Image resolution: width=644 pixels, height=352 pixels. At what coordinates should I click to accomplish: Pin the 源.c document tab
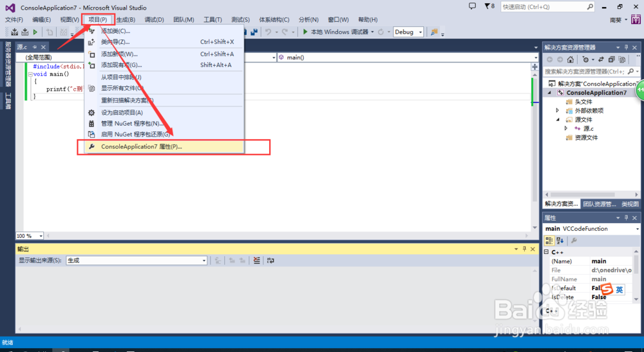35,47
